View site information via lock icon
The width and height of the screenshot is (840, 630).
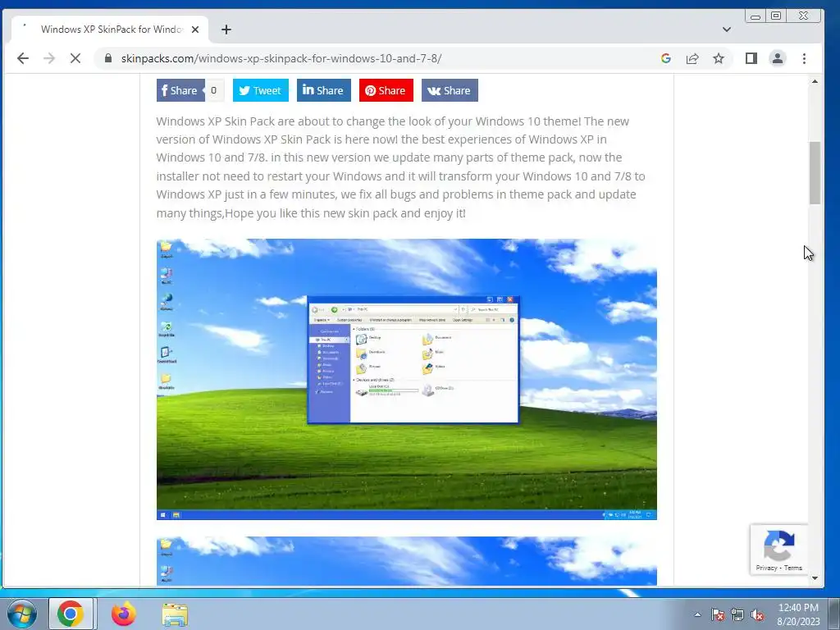coord(108,58)
